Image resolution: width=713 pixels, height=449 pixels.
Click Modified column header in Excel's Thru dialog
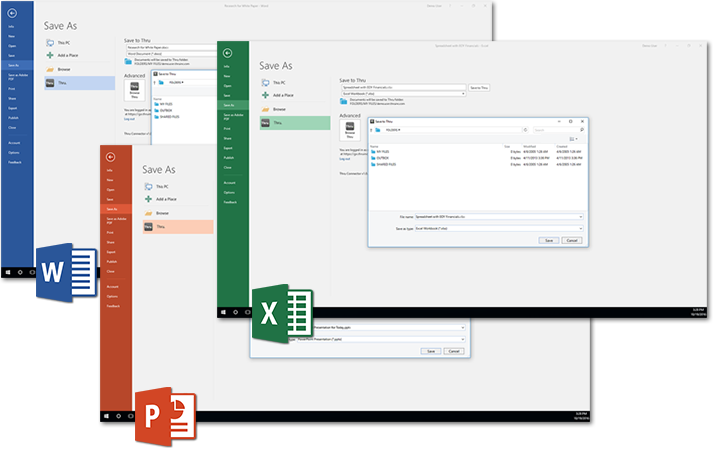(x=529, y=146)
